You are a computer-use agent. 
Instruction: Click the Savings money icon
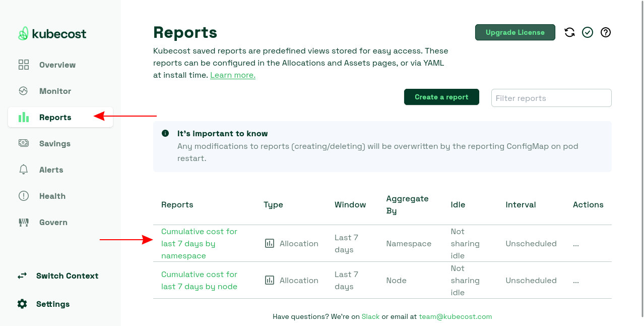tap(24, 143)
